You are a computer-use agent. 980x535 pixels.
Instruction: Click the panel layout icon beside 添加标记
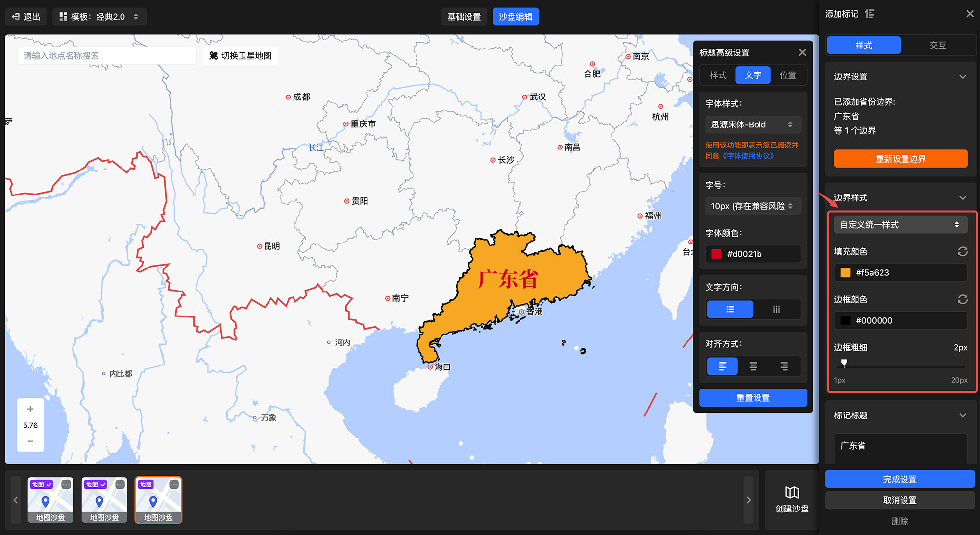870,14
